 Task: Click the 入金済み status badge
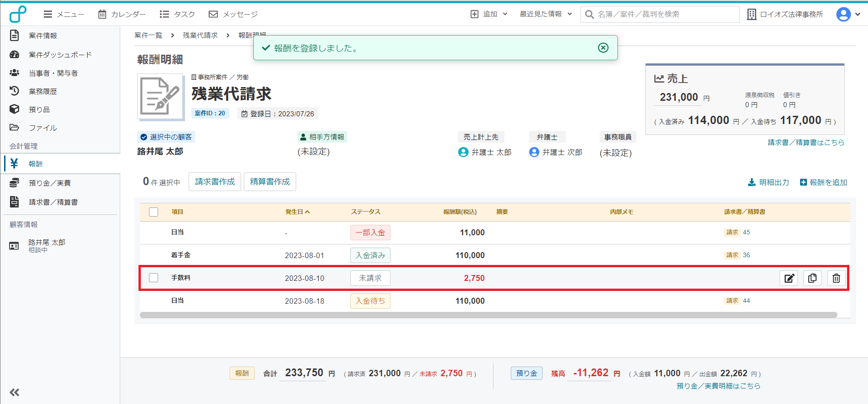tap(370, 255)
